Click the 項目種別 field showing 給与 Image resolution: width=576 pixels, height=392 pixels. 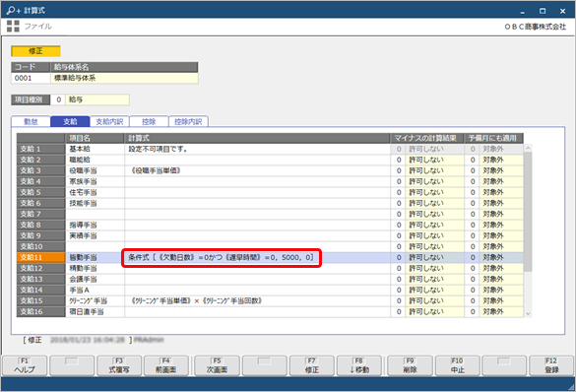click(x=96, y=99)
